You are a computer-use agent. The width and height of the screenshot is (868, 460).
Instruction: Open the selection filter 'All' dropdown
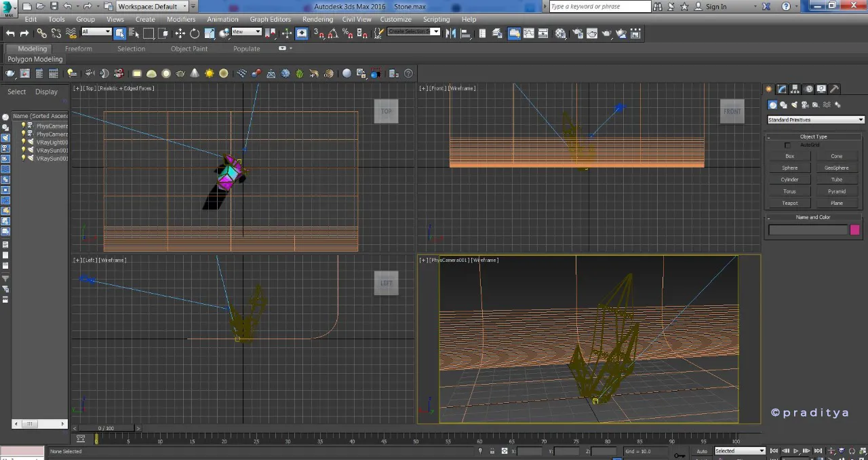pos(96,32)
